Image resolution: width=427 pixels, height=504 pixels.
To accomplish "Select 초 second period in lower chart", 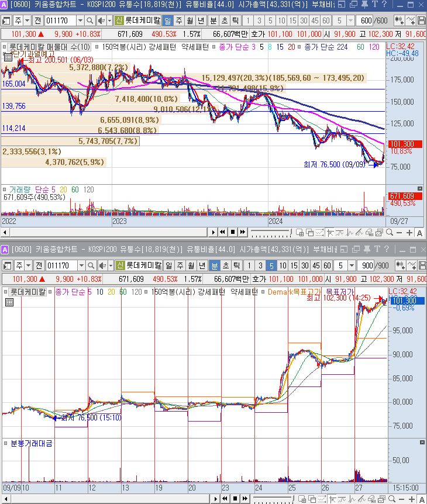I will click(x=226, y=266).
